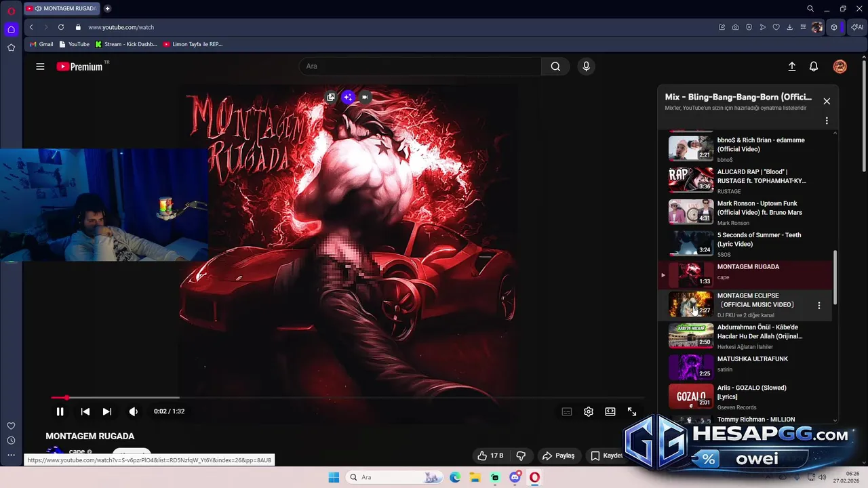The image size is (868, 488).
Task: Like the video with 17 B likes
Action: click(490, 455)
